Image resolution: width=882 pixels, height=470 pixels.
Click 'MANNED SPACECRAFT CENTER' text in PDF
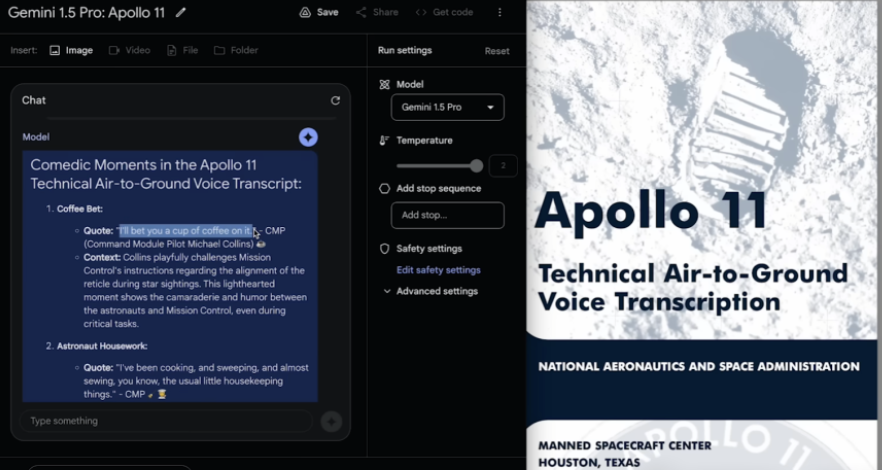pos(624,446)
